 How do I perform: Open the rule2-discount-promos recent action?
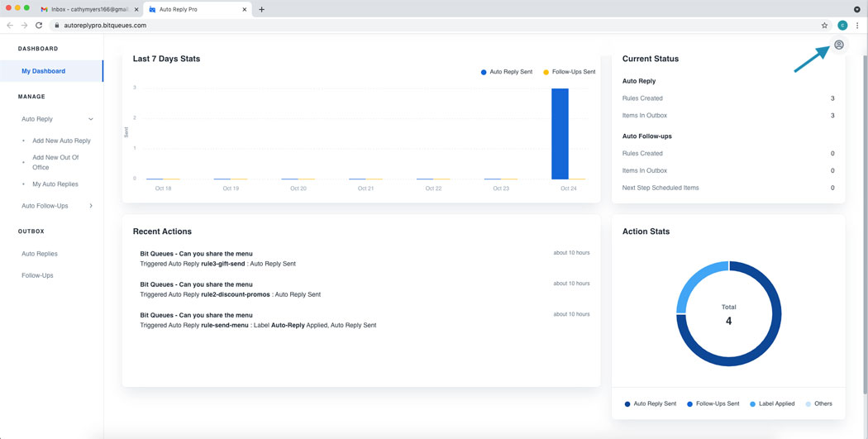(x=365, y=289)
